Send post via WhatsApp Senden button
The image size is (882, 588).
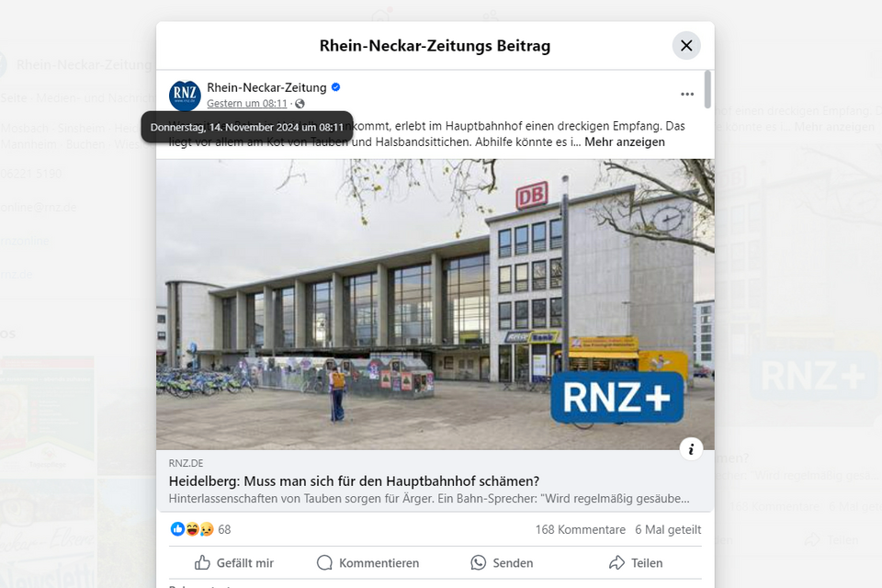[x=502, y=562]
